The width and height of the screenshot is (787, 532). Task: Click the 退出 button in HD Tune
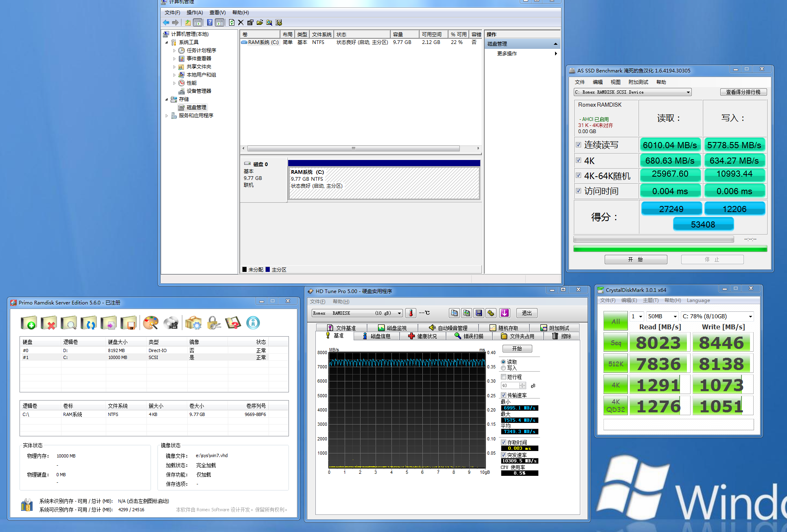tap(527, 313)
